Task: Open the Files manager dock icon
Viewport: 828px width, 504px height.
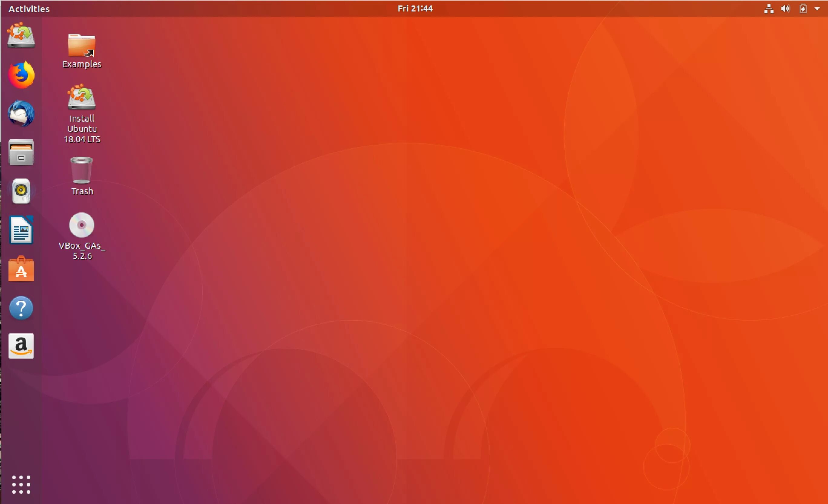Action: (21, 152)
